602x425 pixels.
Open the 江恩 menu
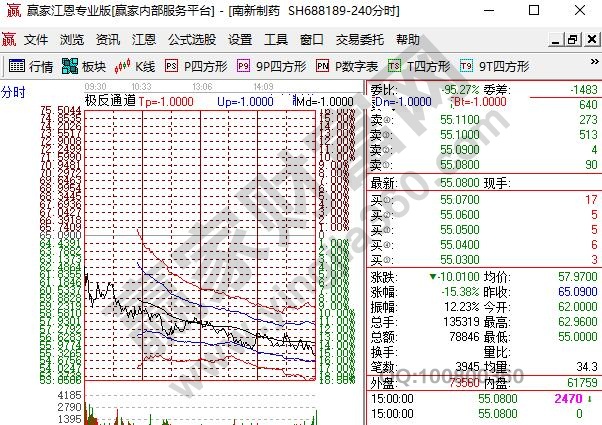click(x=144, y=40)
